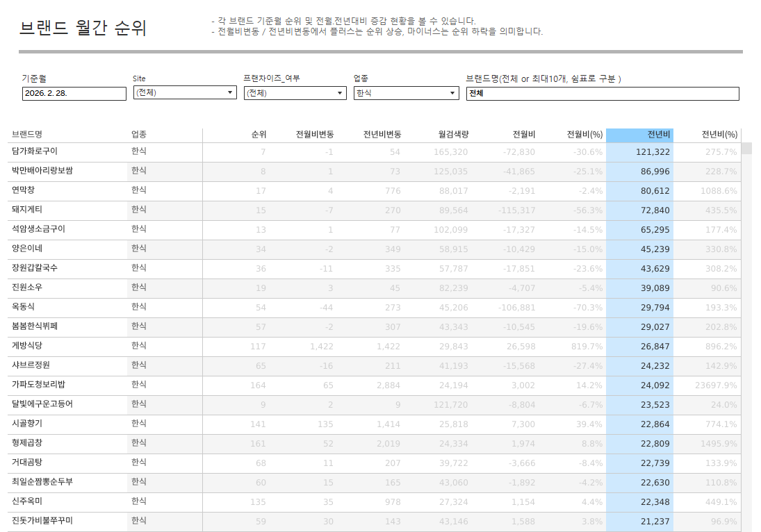761x532 pixels.
Task: Click the 진돗가비불쭈꾸미 brand name
Action: [42, 521]
